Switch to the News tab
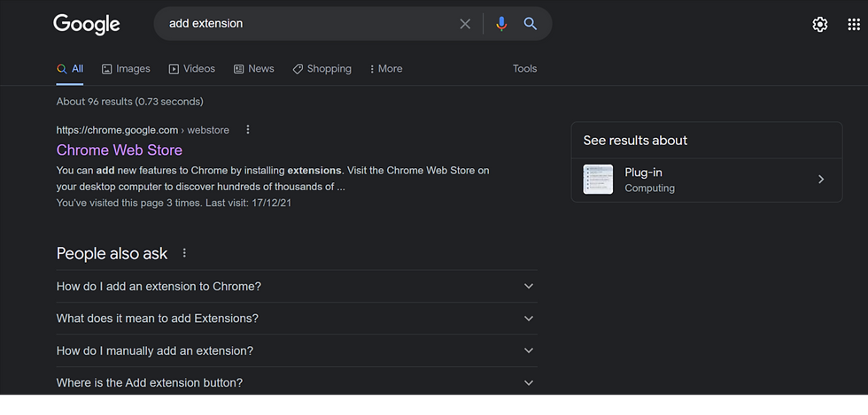This screenshot has width=868, height=415. (x=253, y=69)
